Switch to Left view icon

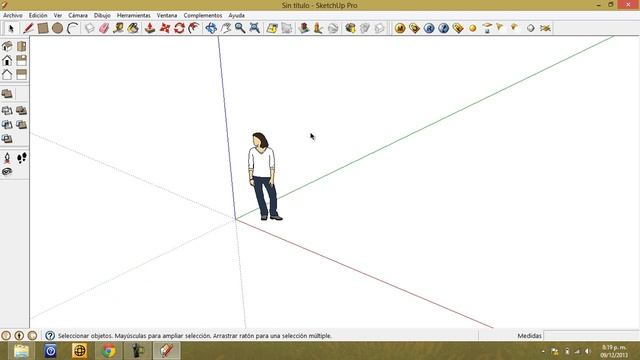pyautogui.click(x=22, y=75)
